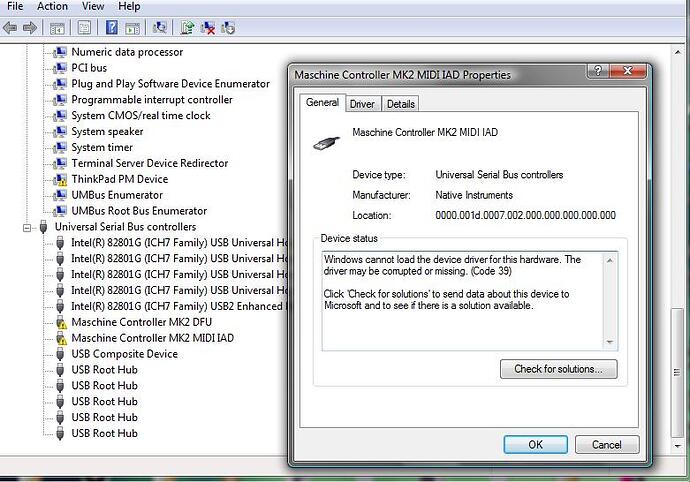Open the View menu
Screen dimensions: 690x482
click(93, 6)
